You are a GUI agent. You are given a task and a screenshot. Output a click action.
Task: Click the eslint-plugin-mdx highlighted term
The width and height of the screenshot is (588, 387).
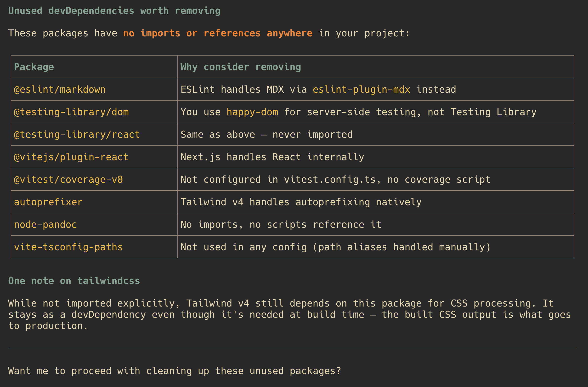(362, 90)
